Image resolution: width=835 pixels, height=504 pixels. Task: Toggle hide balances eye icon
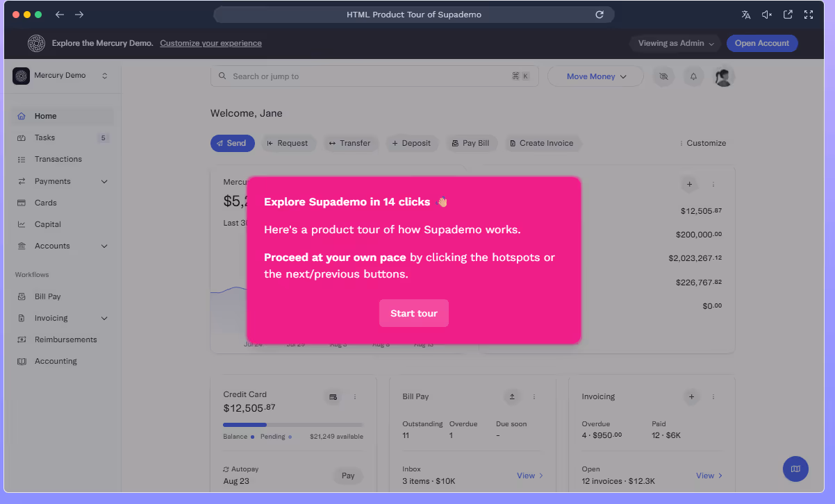[x=663, y=76]
